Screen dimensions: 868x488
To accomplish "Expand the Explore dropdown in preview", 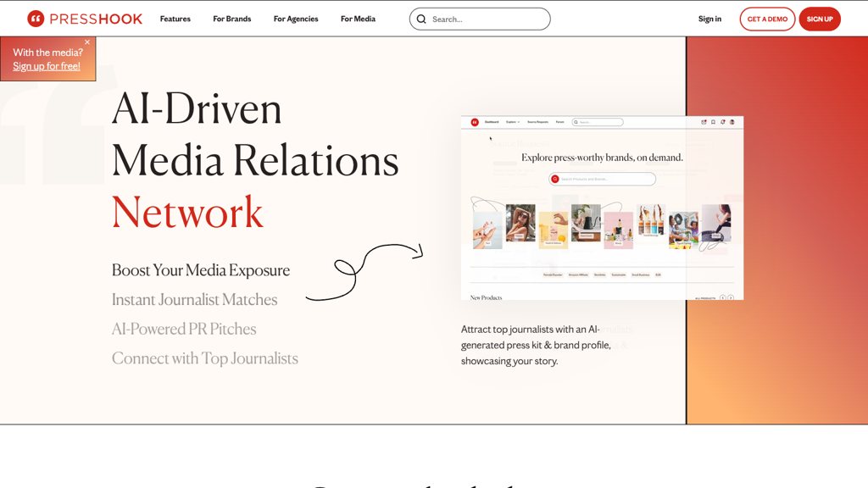I will 513,122.
